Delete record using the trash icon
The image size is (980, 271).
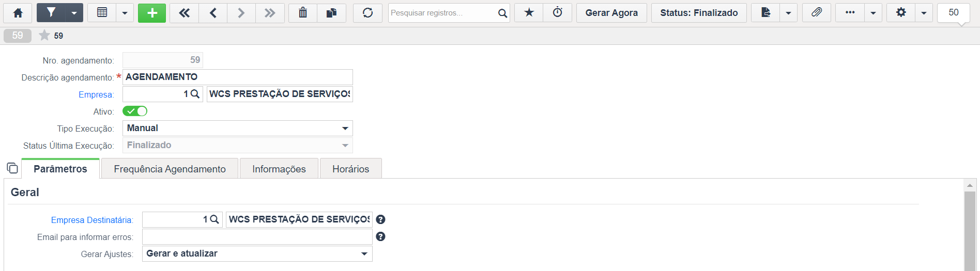(303, 13)
